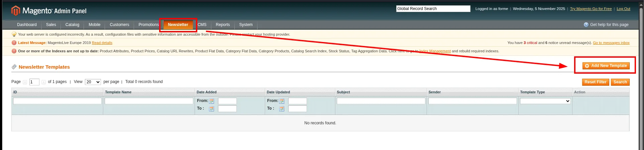Open calendar for Date Updated To
Image resolution: width=644 pixels, height=150 pixels.
click(282, 109)
